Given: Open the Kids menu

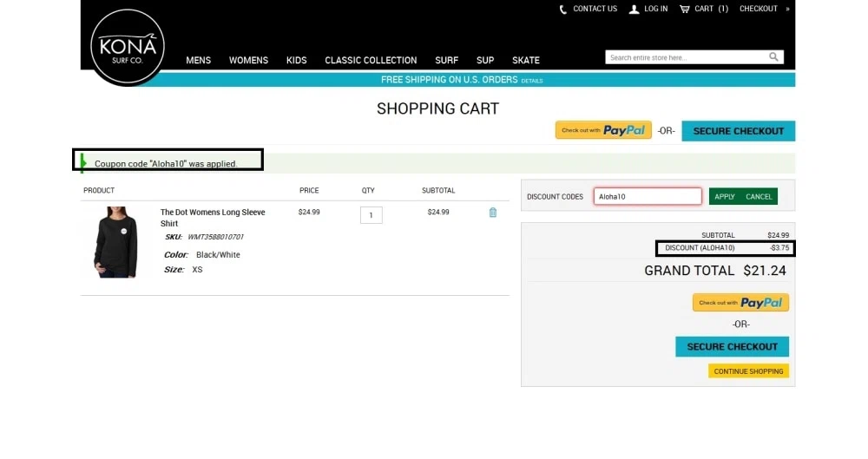Looking at the screenshot, I should [x=296, y=61].
